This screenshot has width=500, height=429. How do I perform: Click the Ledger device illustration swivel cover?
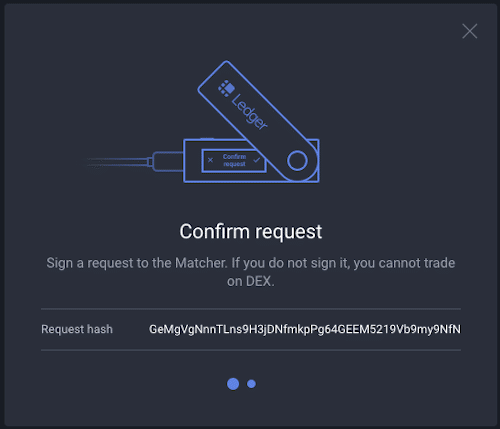point(258,121)
